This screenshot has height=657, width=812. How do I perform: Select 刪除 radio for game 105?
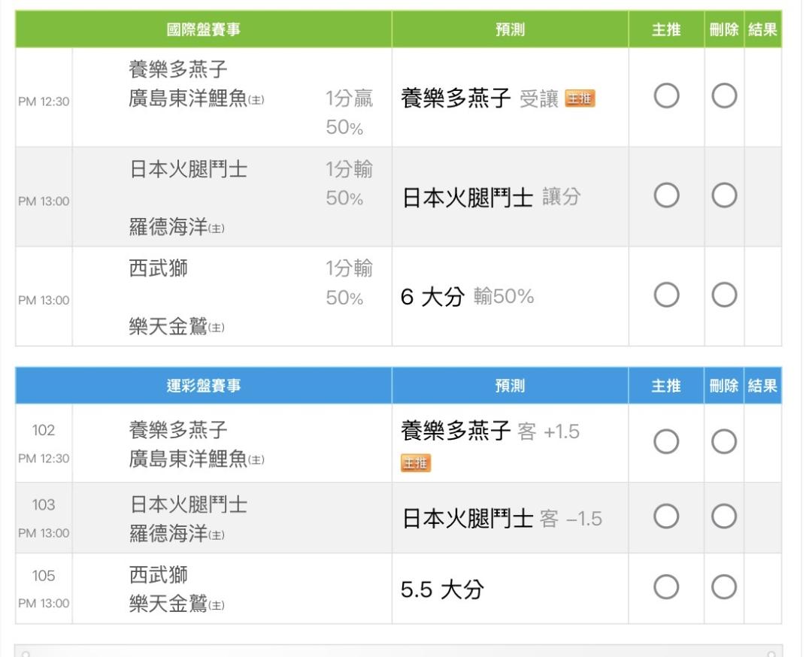724,587
